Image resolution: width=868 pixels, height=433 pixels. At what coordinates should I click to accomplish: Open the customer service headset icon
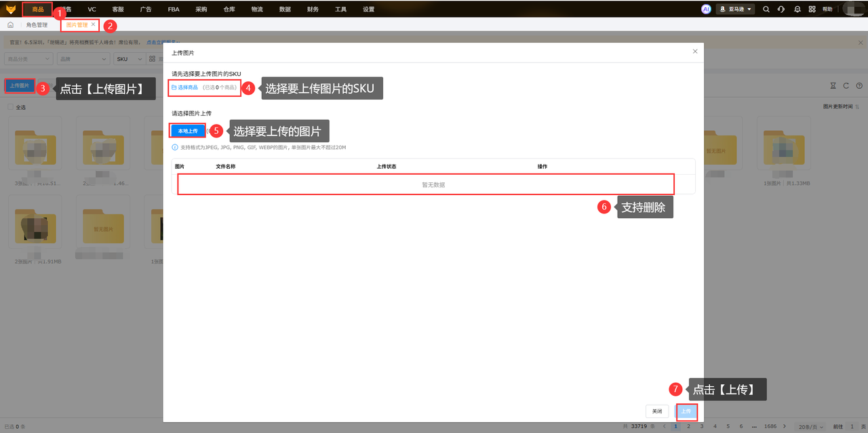[x=781, y=9]
